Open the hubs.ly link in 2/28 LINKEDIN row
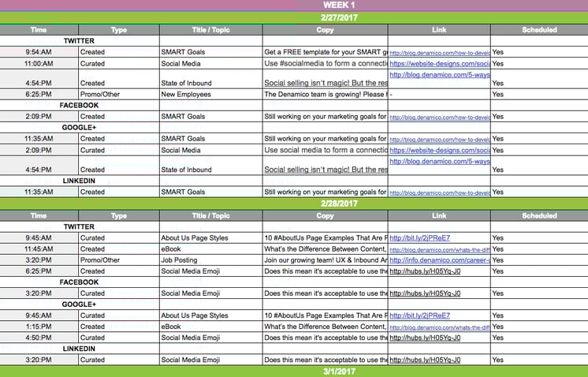The height and width of the screenshot is (377, 588). pos(425,360)
